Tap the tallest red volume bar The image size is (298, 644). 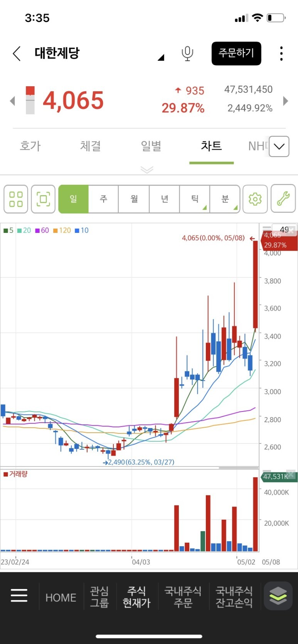(255, 514)
